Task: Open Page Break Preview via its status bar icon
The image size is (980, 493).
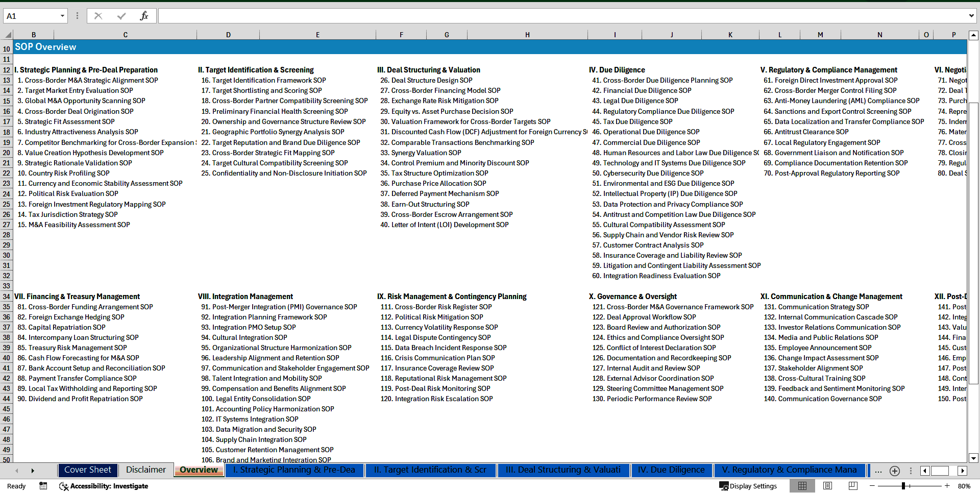Action: 852,486
